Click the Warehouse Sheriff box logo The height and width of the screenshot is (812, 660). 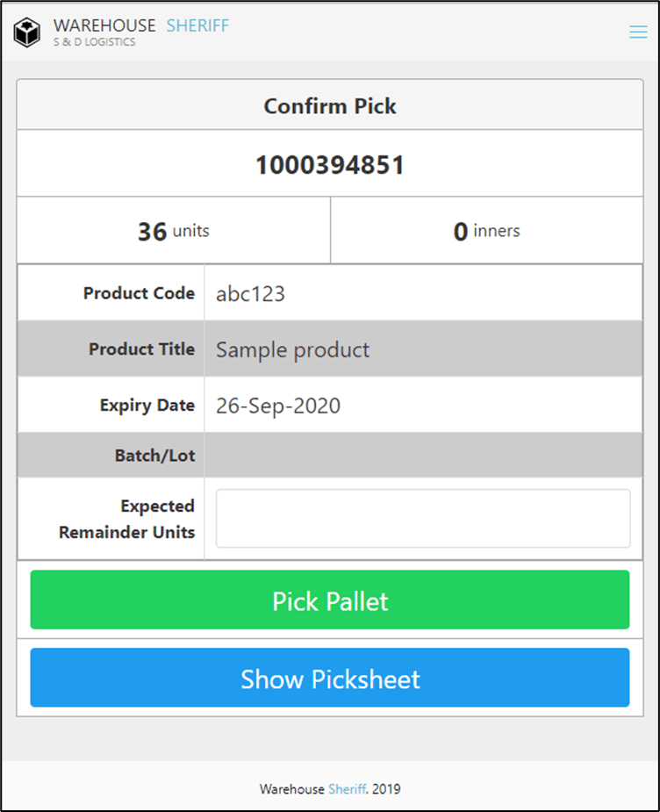(27, 32)
